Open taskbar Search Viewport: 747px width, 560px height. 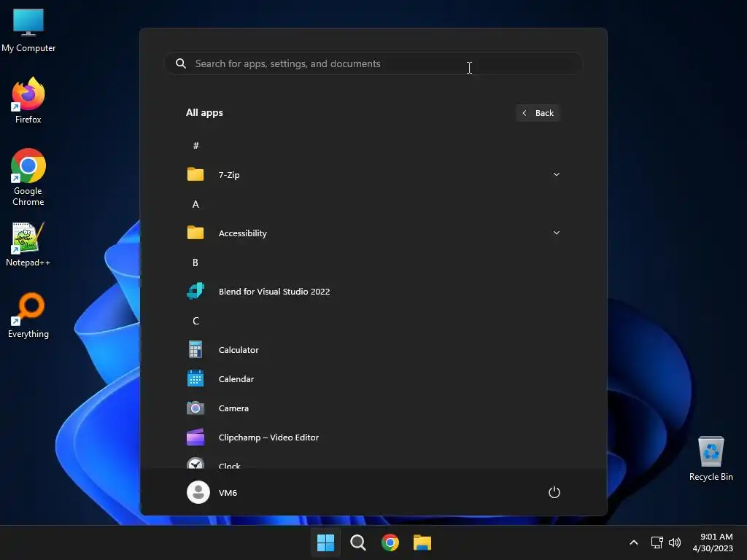tap(357, 542)
